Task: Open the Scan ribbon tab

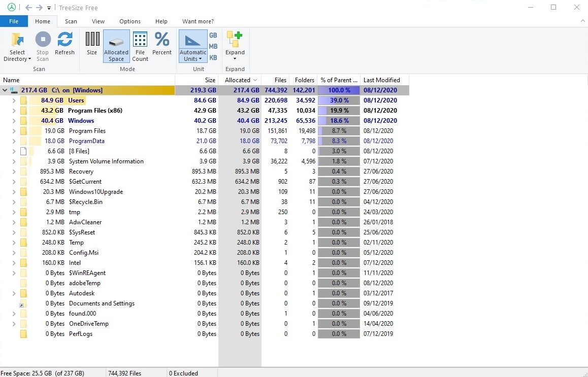Action: (x=71, y=21)
